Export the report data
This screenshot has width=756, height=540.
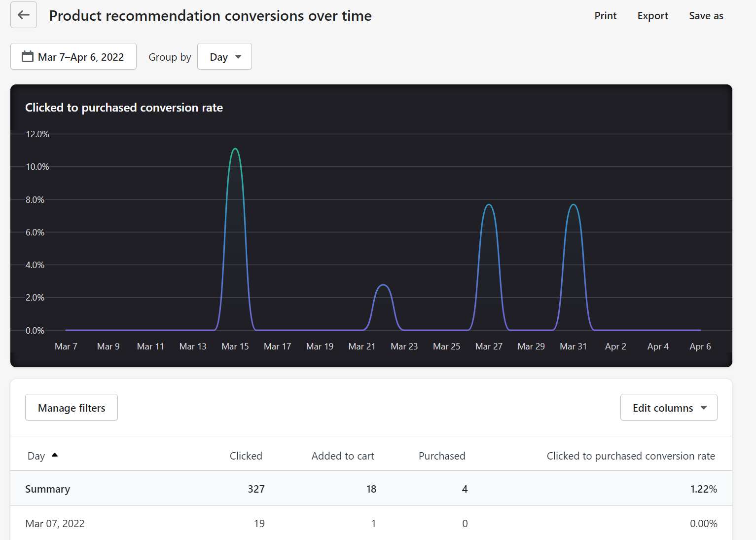coord(652,16)
